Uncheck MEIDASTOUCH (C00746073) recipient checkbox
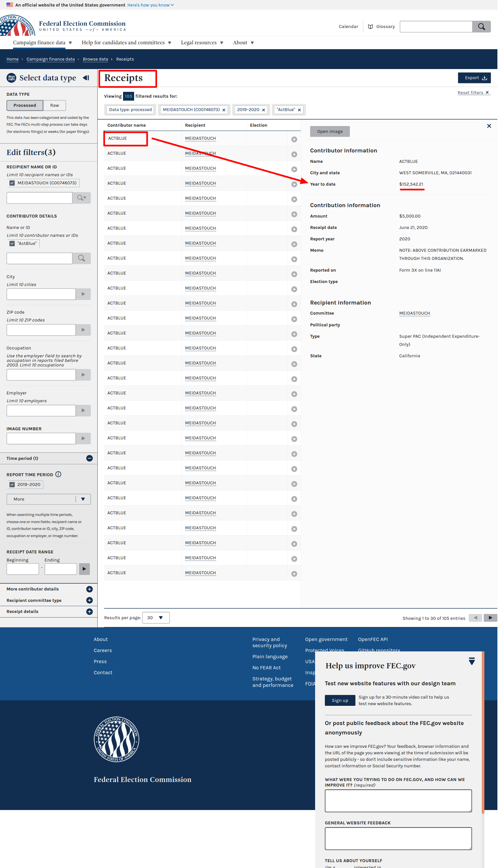 (x=12, y=183)
